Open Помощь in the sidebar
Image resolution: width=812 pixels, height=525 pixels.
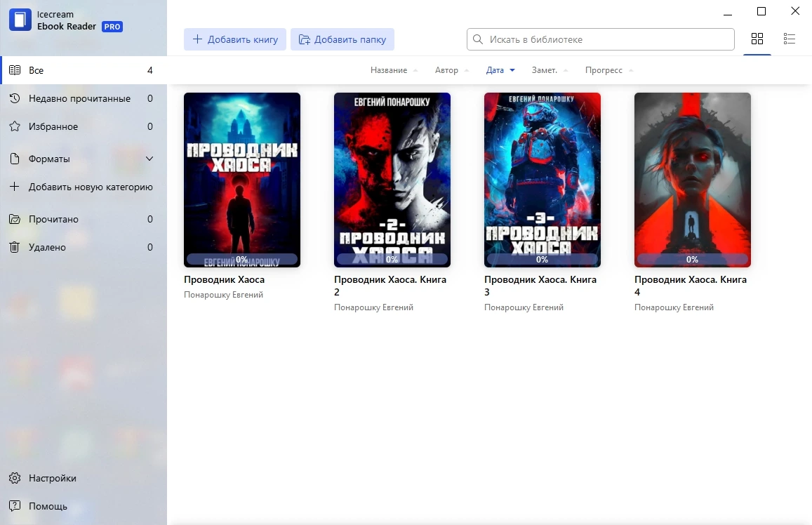[84, 506]
